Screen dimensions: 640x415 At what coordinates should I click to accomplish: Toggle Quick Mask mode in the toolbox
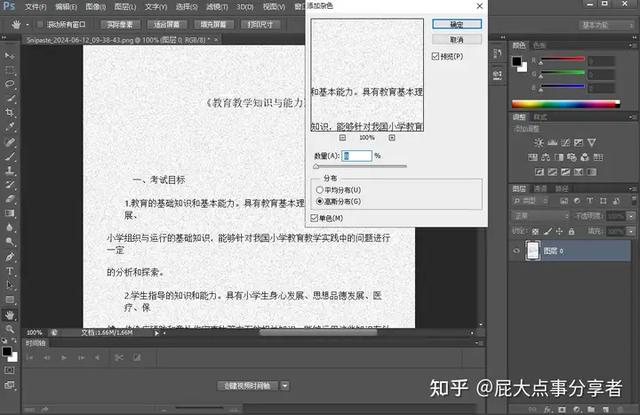click(x=9, y=370)
